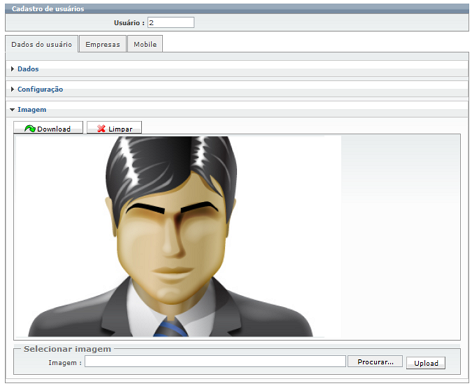This screenshot has width=472, height=386.
Task: Click the Selecionar imagem group label
Action: tap(67, 349)
